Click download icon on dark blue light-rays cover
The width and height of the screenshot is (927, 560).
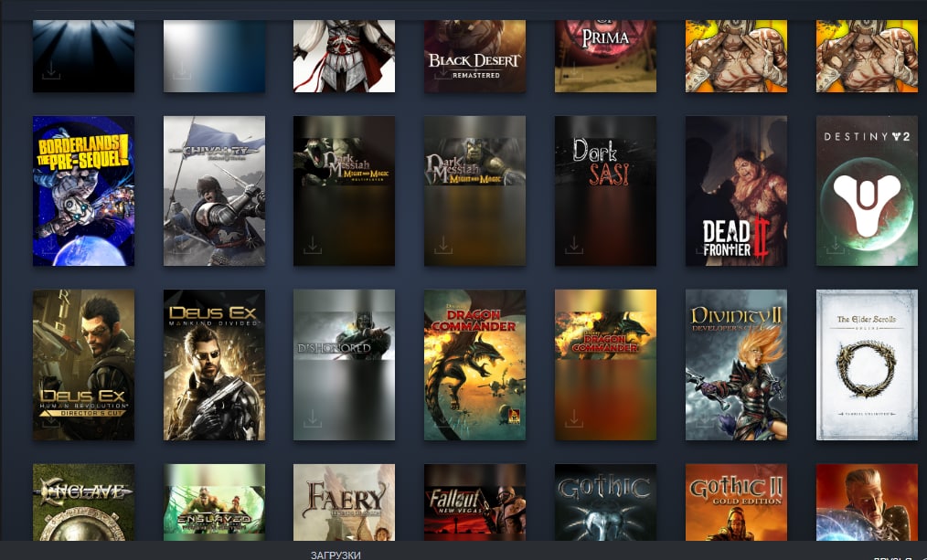tap(51, 71)
